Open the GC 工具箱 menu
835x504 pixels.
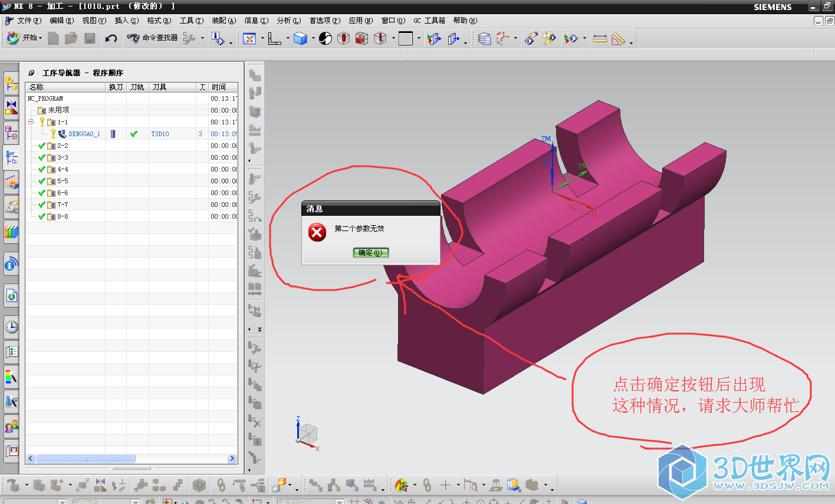point(429,21)
